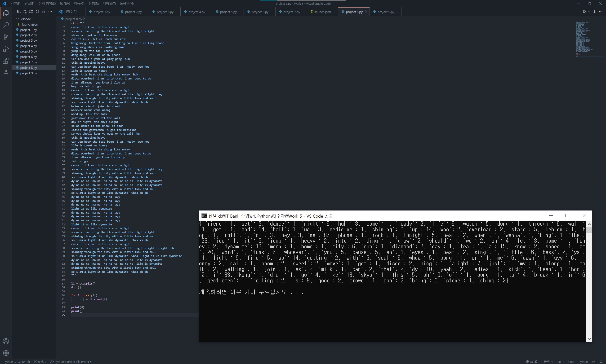Open the Extensions view
Image resolution: width=606 pixels, height=364 pixels.
[6, 61]
